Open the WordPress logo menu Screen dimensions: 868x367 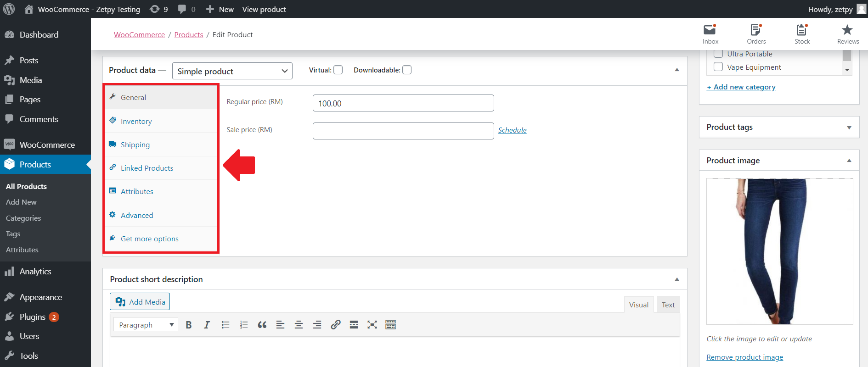tap(9, 9)
